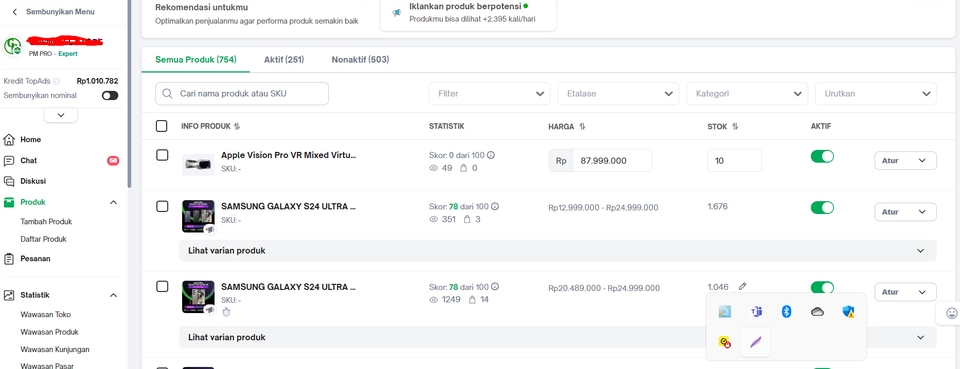Open Daftar Produk menu item

click(43, 239)
